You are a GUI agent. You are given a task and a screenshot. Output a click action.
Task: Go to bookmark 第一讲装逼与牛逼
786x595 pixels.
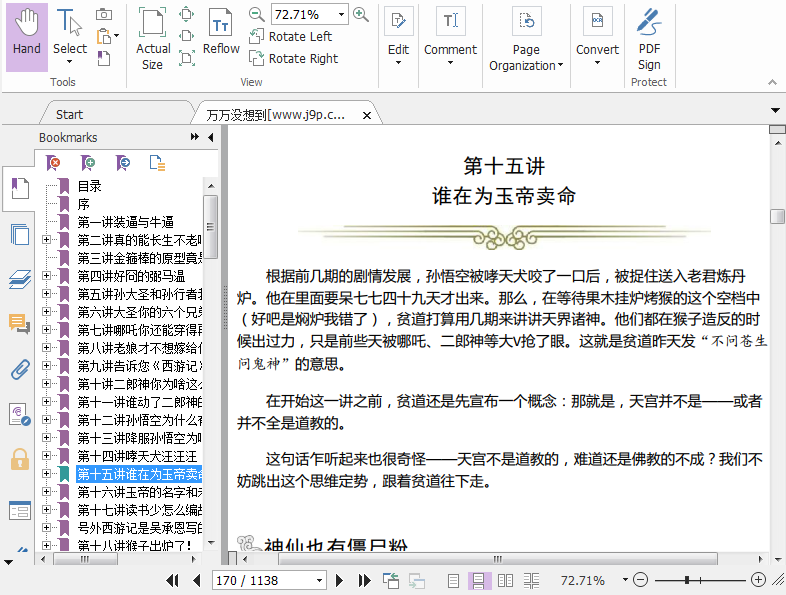(x=125, y=222)
